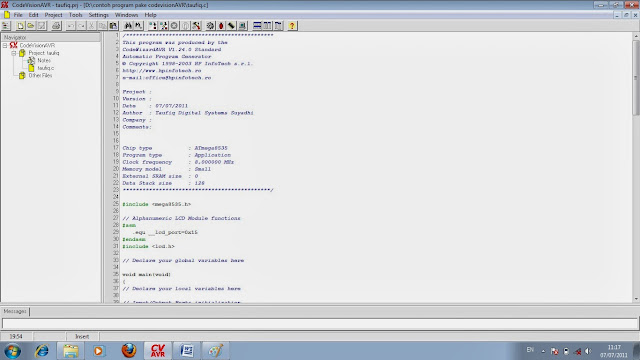The width and height of the screenshot is (640, 360).
Task: Select Other Files in Navigator
Action: click(40, 76)
